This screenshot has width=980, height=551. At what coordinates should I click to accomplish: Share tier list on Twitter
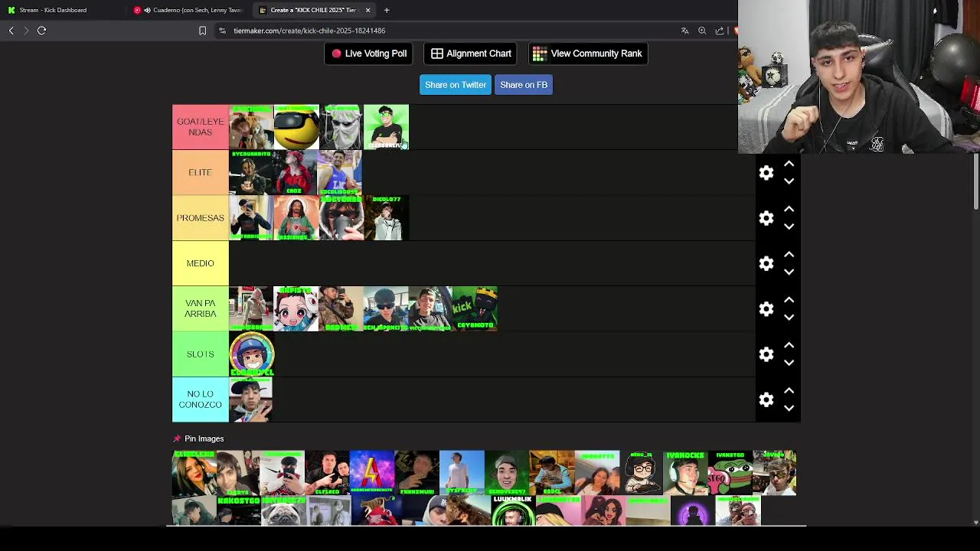point(456,85)
